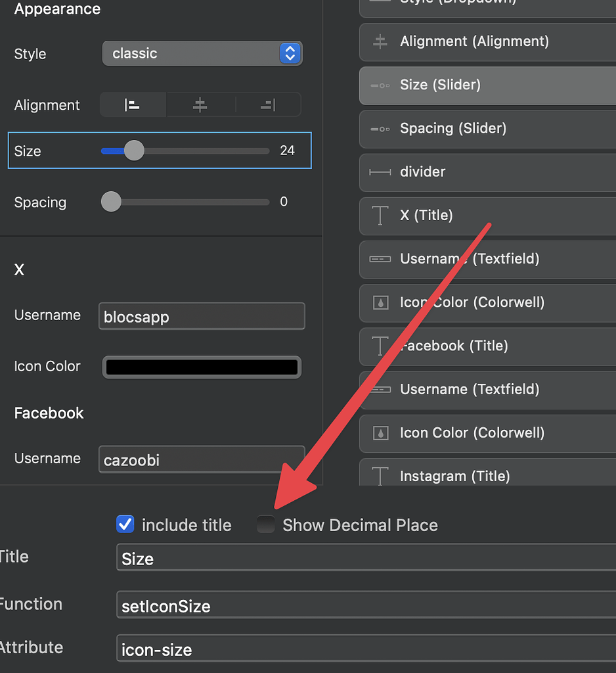Viewport: 616px width, 673px height.
Task: Enable the Show Decimal Place checkbox
Action: click(x=265, y=524)
